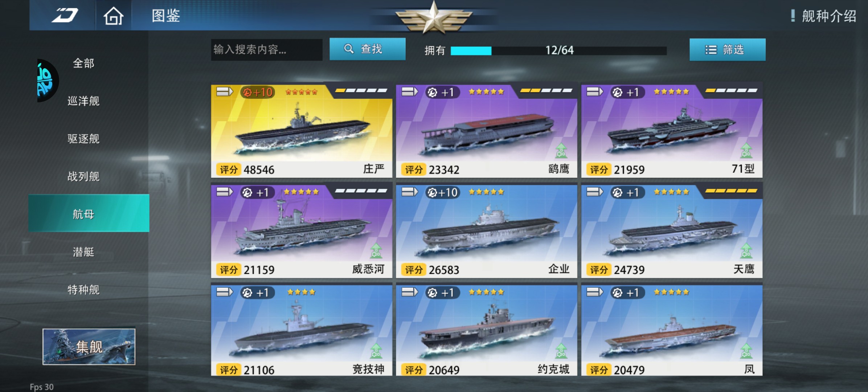Switch to 驱逐舰 category
Image resolution: width=868 pixels, height=392 pixels.
click(83, 139)
